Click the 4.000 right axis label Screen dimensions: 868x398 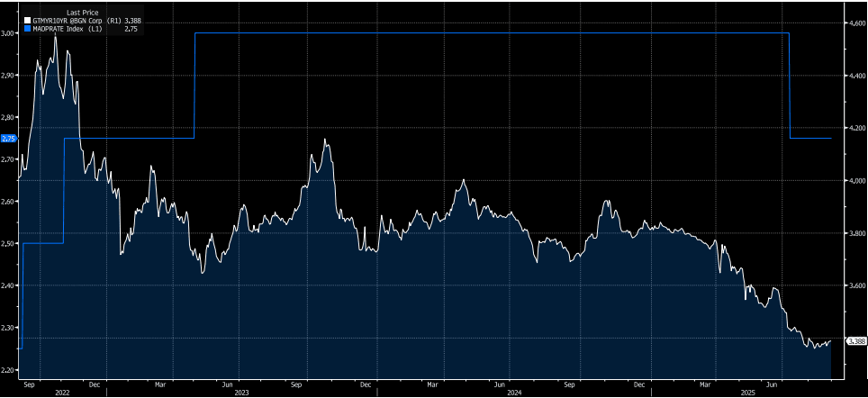click(x=856, y=181)
